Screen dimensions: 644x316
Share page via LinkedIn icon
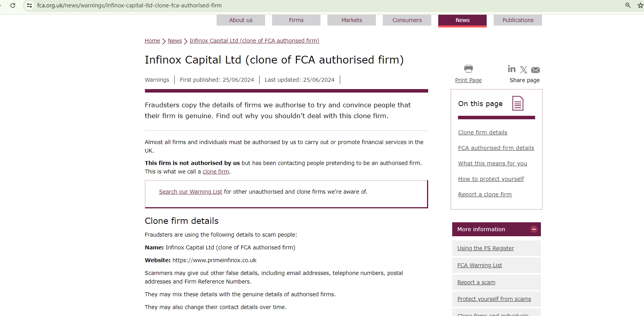511,69
